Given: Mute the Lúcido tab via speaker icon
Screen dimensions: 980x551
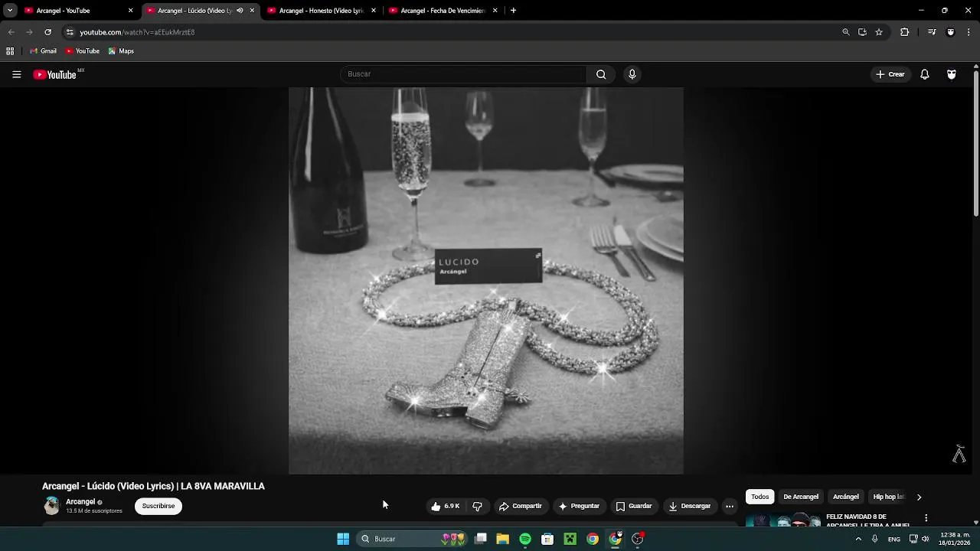Looking at the screenshot, I should tap(240, 11).
